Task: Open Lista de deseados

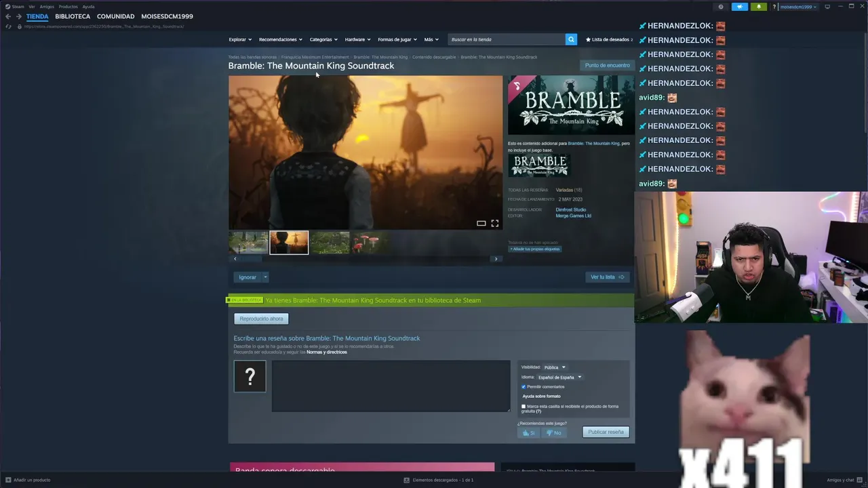Action: tap(609, 39)
